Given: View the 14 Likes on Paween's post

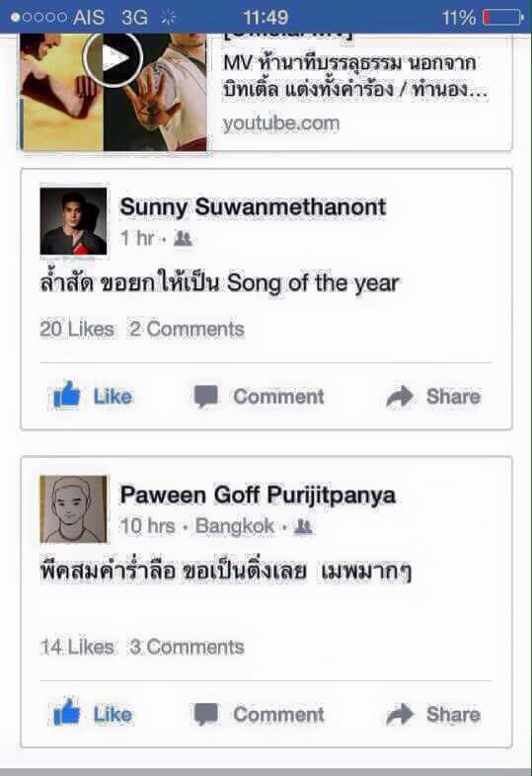Looking at the screenshot, I should click(x=77, y=647).
